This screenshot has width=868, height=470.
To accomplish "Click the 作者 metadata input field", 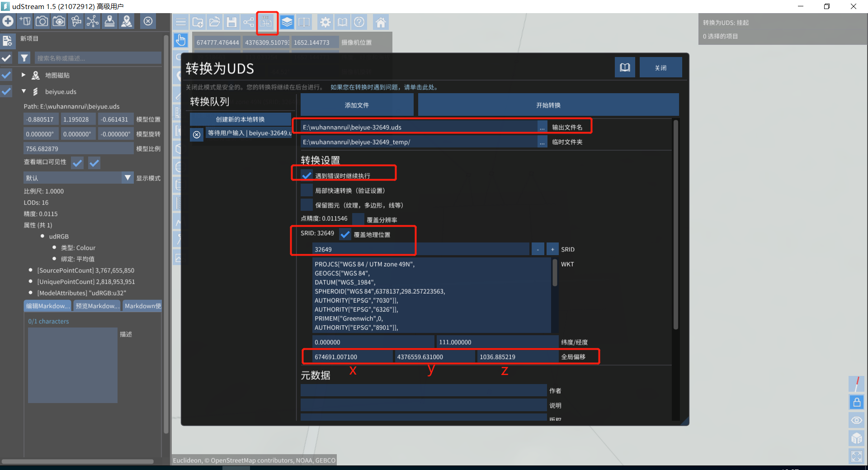I will 424,390.
